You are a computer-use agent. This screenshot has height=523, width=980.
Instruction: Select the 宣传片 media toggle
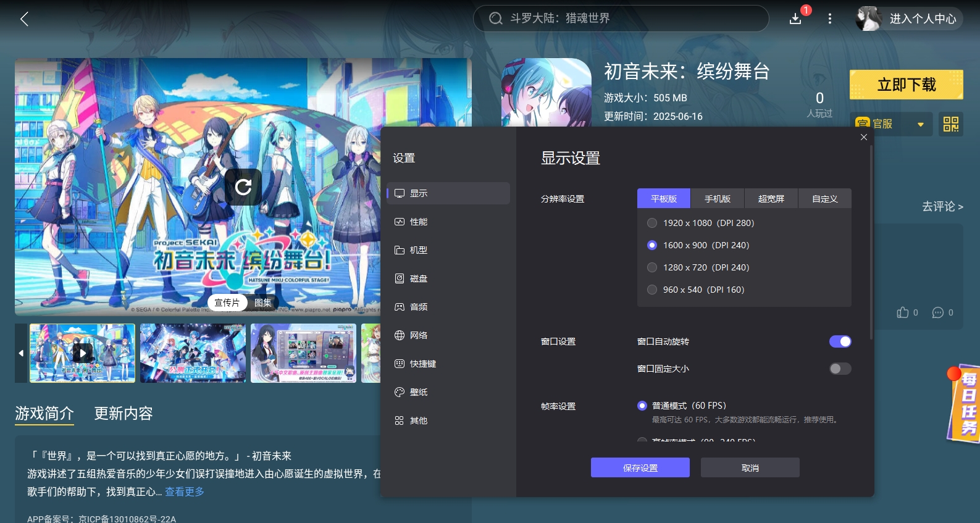point(227,303)
